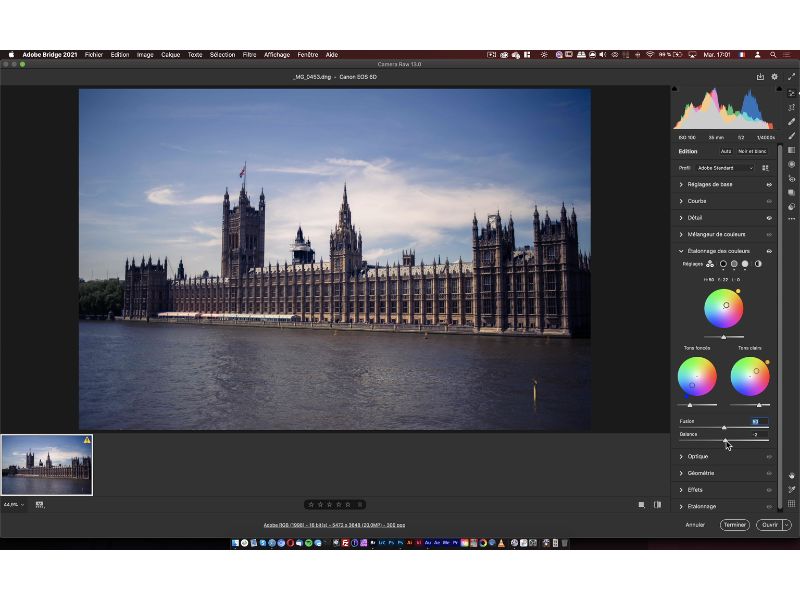Select the Crop tool in right toolbar

791,107
